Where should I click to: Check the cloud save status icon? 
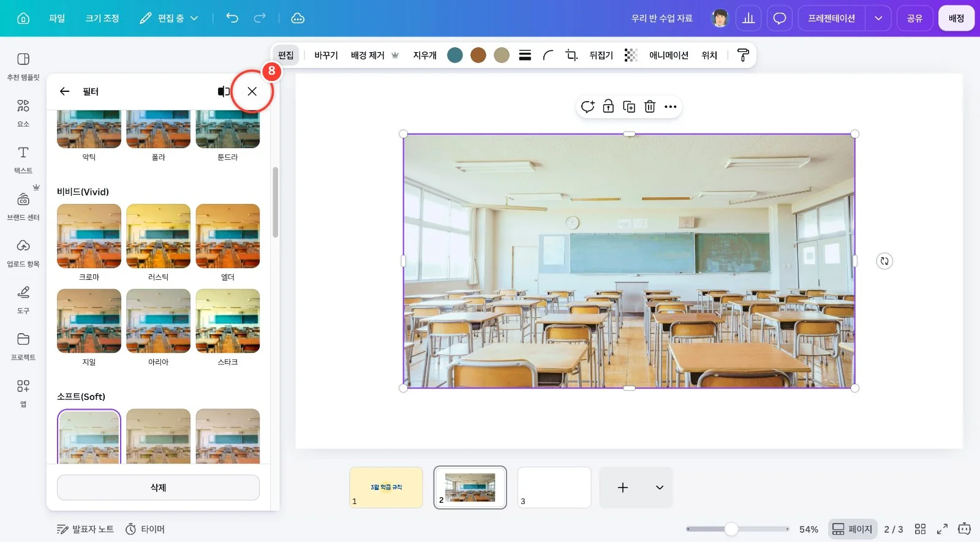298,18
